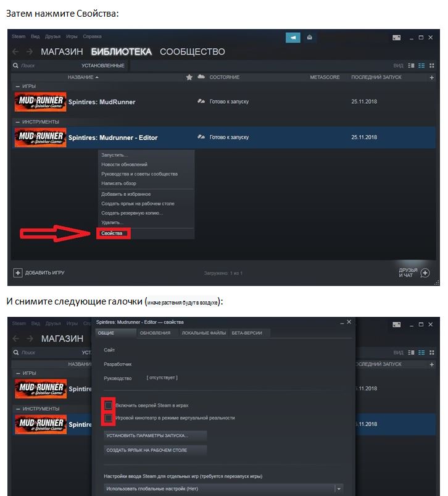The height and width of the screenshot is (496, 448).
Task: Click the Steam announcements megaphone icon
Action: pos(293,37)
